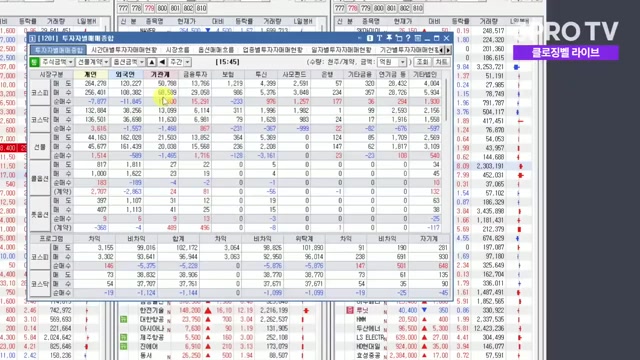Image resolution: width=640 pixels, height=360 pixels.
Task: Click the 위탁계 column header
Action: pyautogui.click(x=304, y=238)
